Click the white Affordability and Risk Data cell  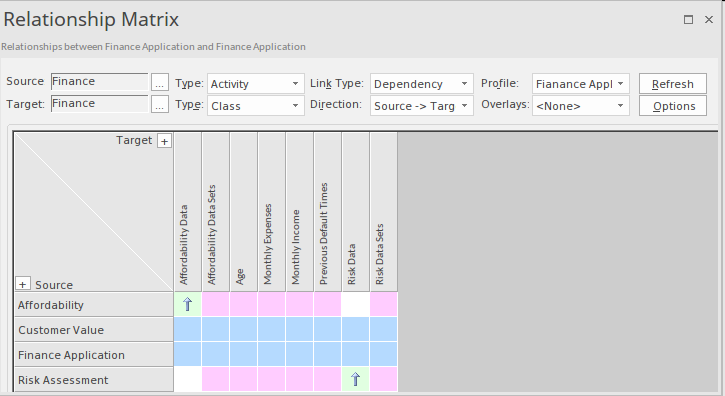pyautogui.click(x=355, y=304)
